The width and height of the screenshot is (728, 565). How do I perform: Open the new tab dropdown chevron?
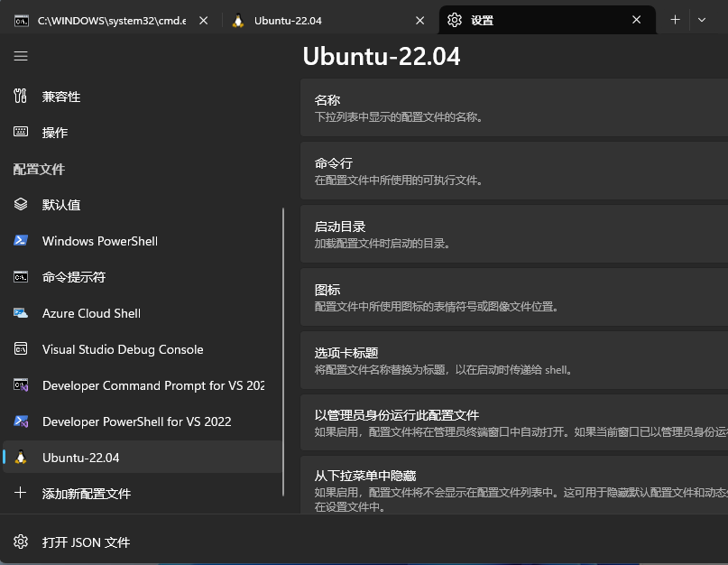click(702, 20)
